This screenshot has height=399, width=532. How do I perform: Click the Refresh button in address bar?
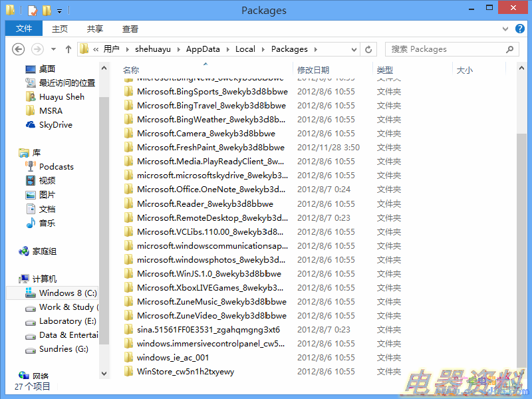[x=369, y=49]
